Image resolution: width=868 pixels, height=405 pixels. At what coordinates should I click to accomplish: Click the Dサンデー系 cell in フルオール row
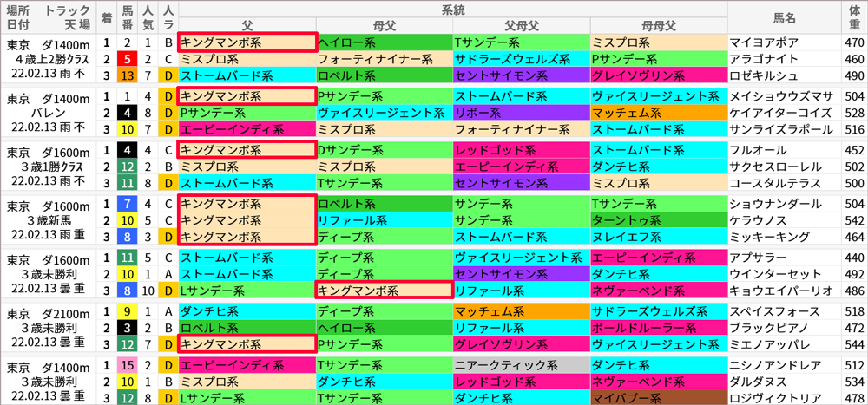(x=385, y=150)
